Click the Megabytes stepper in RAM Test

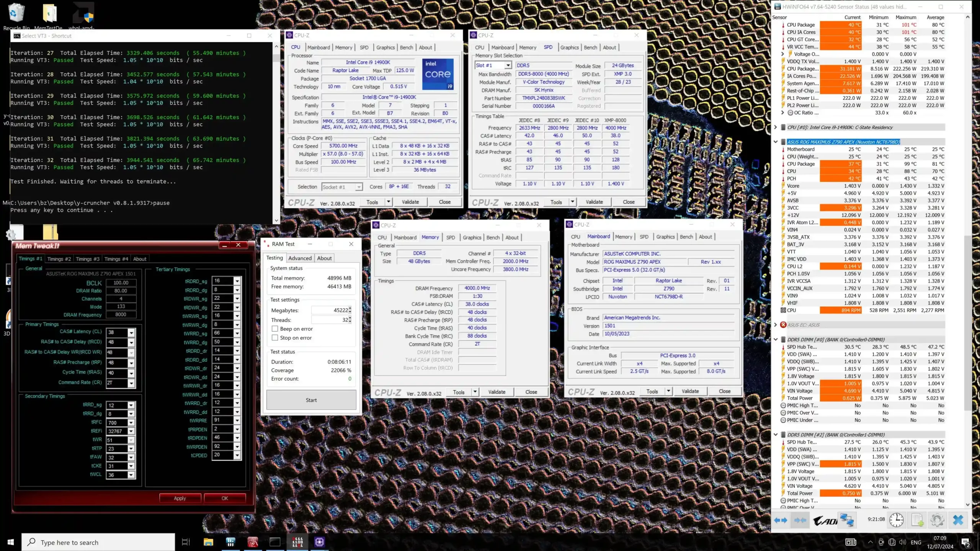pyautogui.click(x=350, y=310)
